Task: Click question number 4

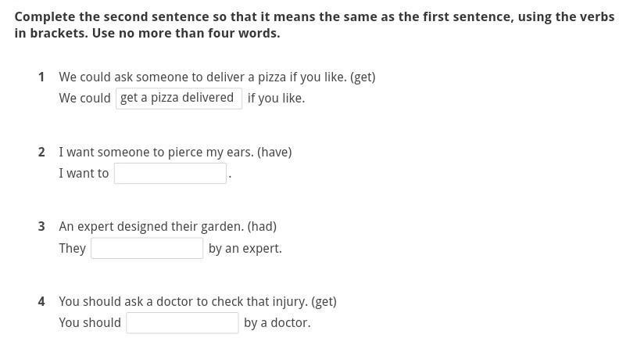Action: pos(41,301)
